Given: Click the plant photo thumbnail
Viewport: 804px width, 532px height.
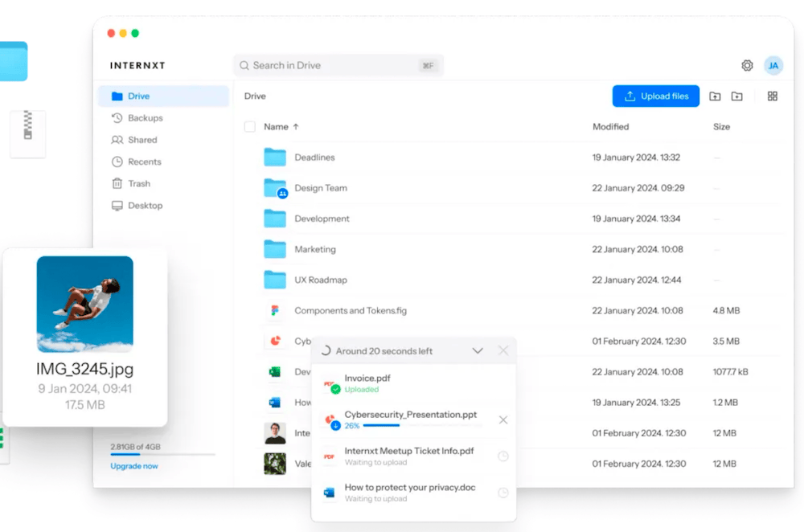Looking at the screenshot, I should tap(275, 464).
